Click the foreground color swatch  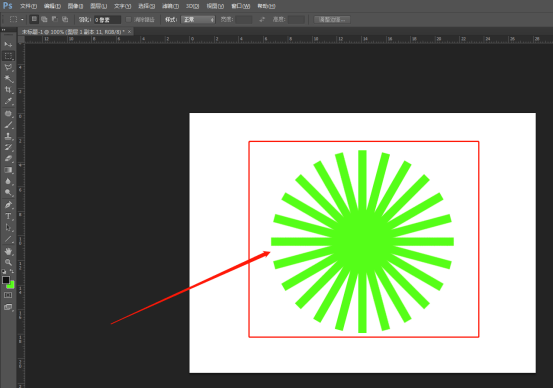(6, 280)
